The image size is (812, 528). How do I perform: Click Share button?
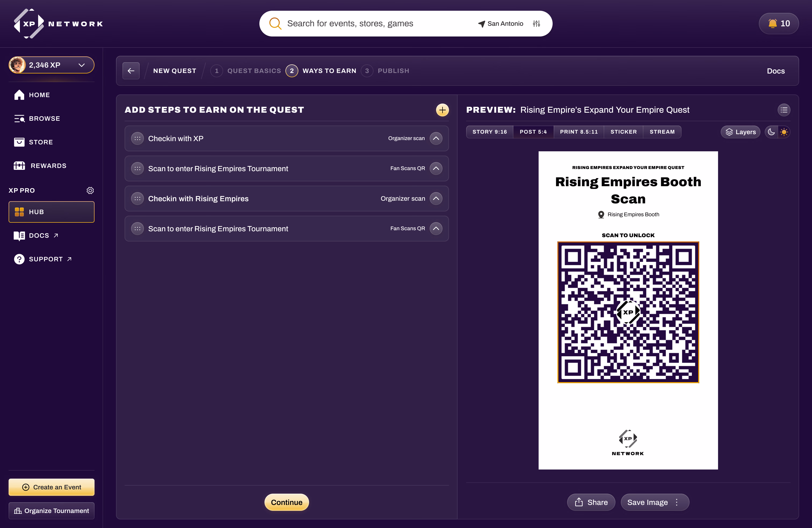591,502
